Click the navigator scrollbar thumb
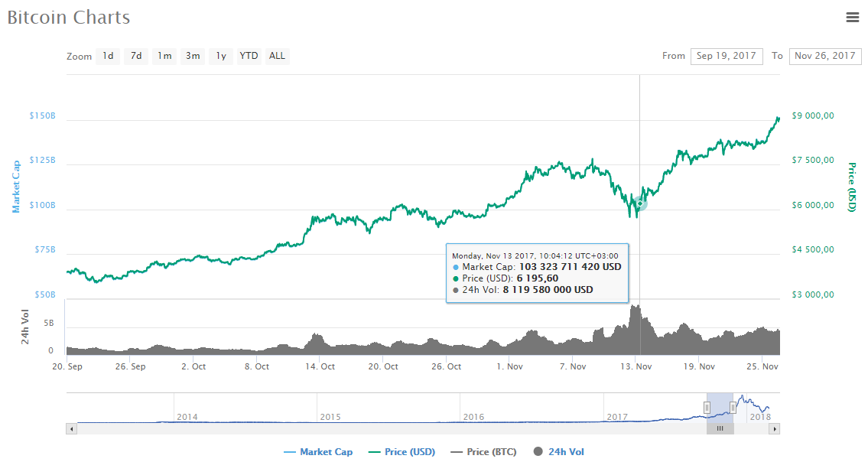The height and width of the screenshot is (462, 868). (720, 429)
